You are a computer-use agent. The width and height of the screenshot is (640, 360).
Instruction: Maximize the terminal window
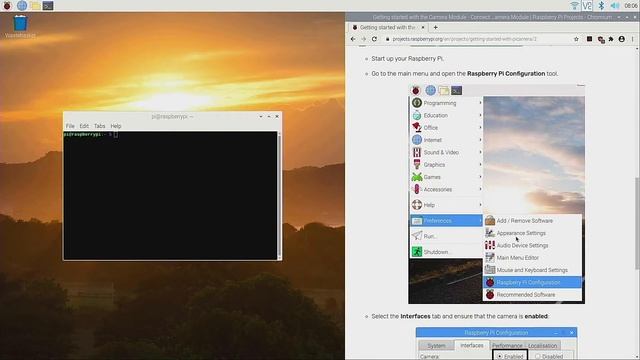coord(269,116)
